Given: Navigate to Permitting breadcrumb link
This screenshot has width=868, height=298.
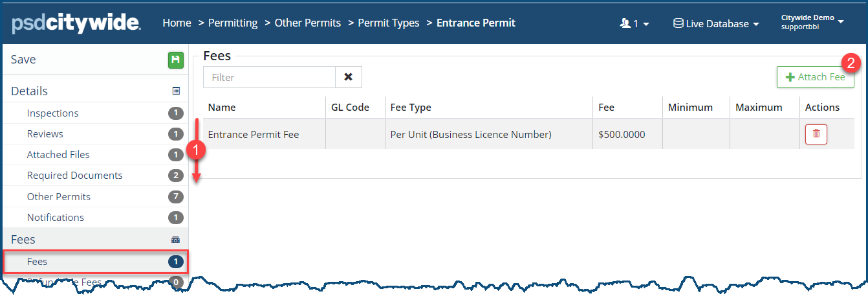Looking at the screenshot, I should point(233,23).
